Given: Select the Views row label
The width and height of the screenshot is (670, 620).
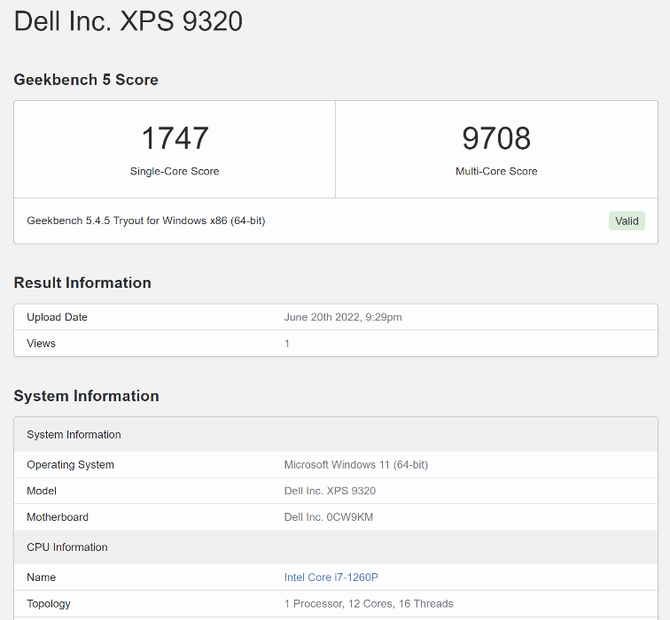Looking at the screenshot, I should click(x=41, y=343).
